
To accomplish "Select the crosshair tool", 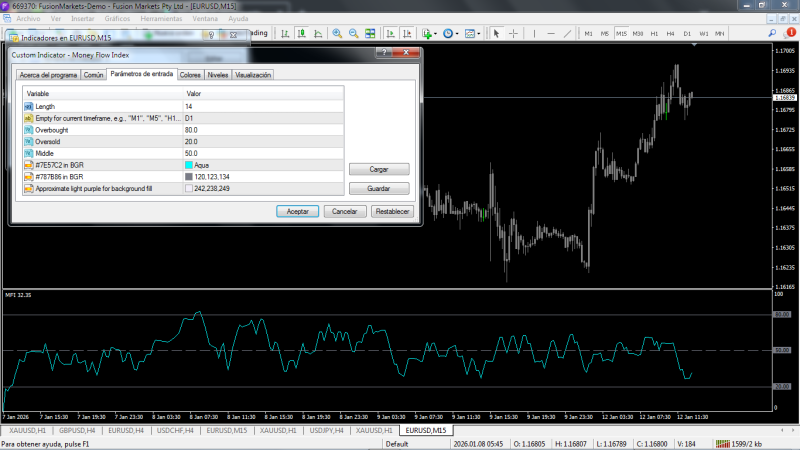I will click(x=513, y=34).
